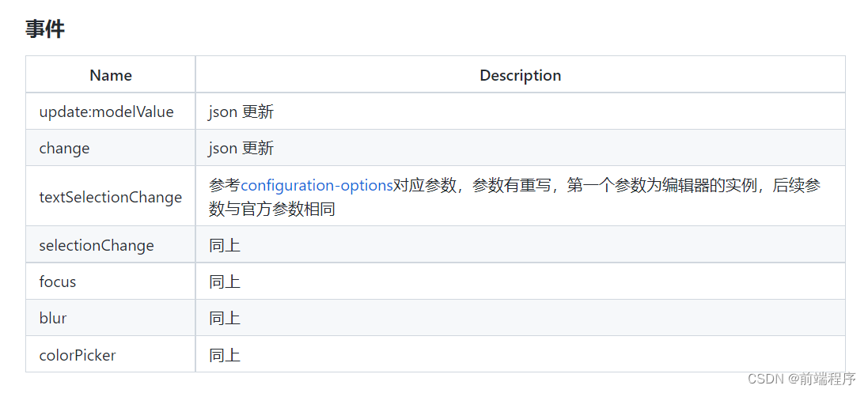Select the selectionChange event name cell
Viewport: 868px width, 393px height.
click(x=97, y=245)
